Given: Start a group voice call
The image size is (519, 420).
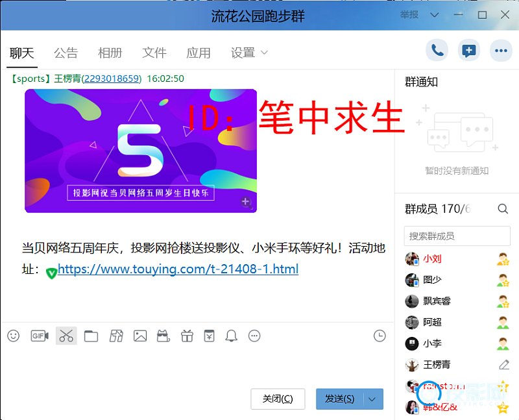Looking at the screenshot, I should [437, 51].
